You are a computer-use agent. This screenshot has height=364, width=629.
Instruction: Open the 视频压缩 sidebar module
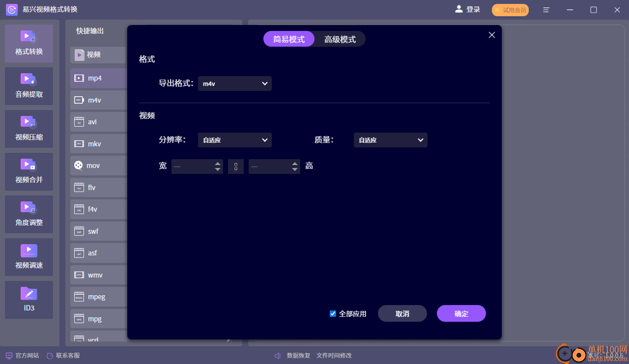[29, 129]
